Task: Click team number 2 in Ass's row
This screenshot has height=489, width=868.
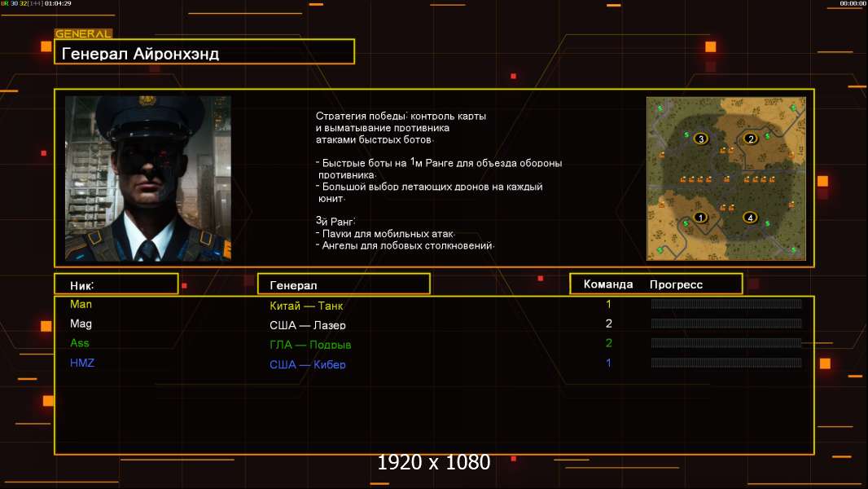Action: click(608, 343)
